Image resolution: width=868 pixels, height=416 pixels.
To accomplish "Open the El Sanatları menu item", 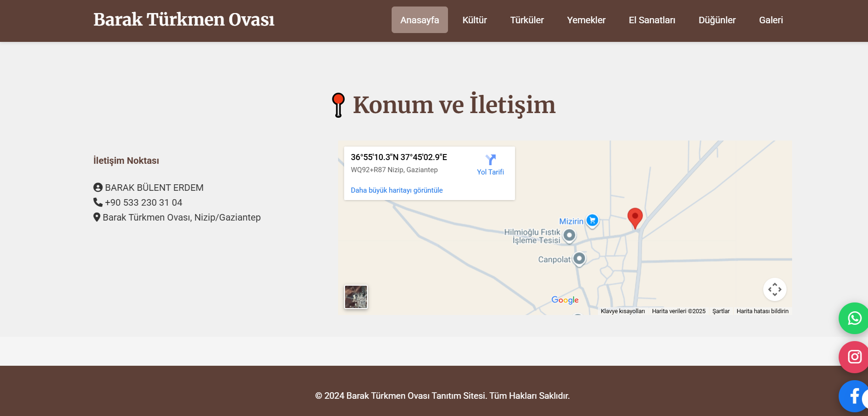I will click(652, 20).
